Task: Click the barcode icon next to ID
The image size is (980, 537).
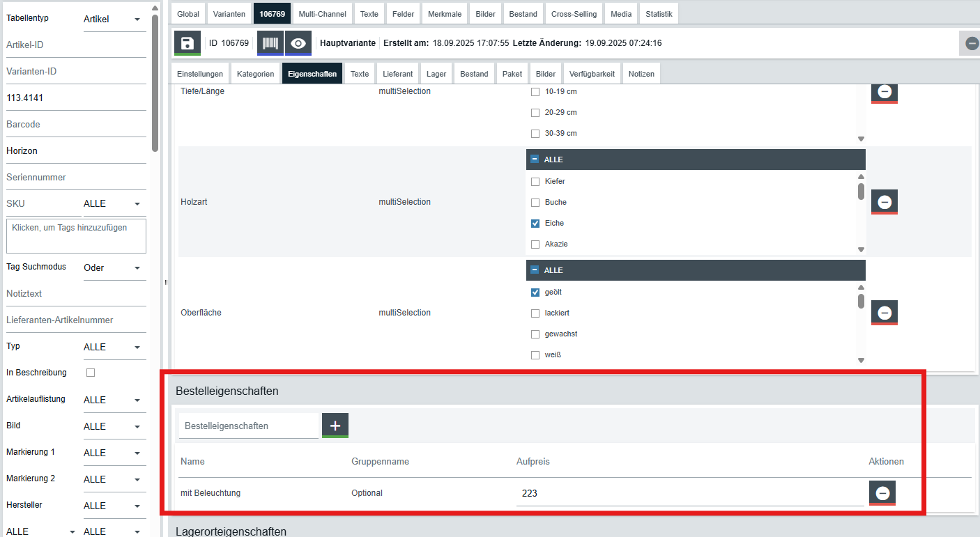Action: [x=270, y=43]
